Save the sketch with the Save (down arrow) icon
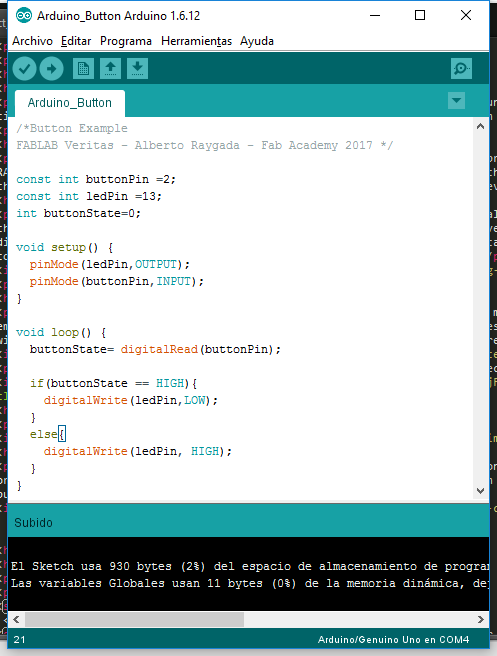Image resolution: width=497 pixels, height=656 pixels. pyautogui.click(x=137, y=69)
